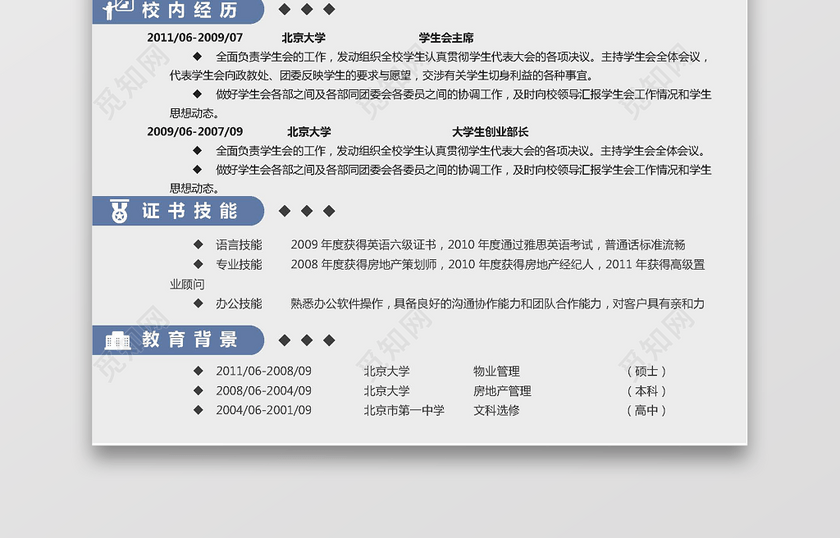This screenshot has height=538, width=840.
Task: Click the presenter icon beside 校内经历
Action: point(118,9)
